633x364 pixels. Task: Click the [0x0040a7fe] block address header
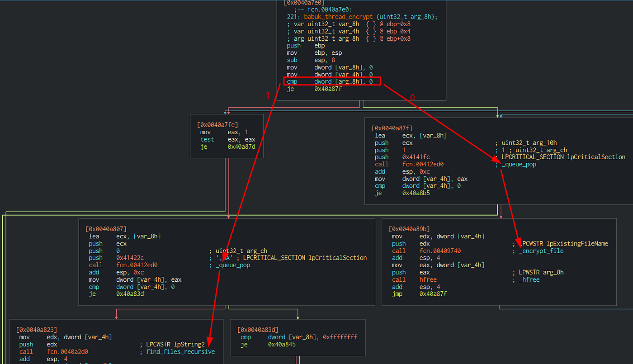[217, 124]
